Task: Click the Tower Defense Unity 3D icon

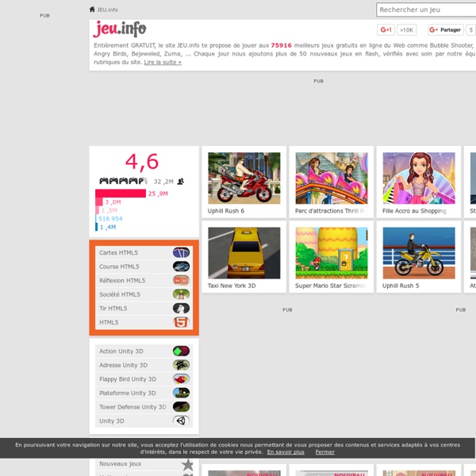Action: point(181,407)
